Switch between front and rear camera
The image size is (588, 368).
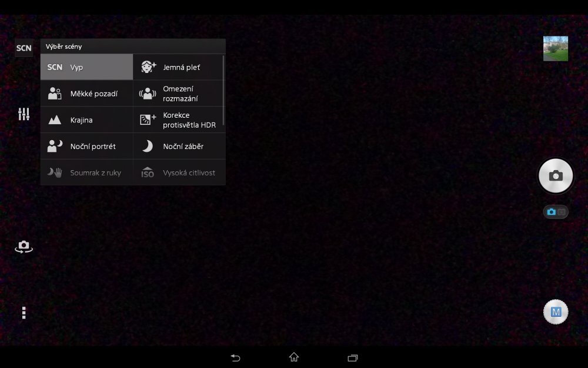pos(23,247)
